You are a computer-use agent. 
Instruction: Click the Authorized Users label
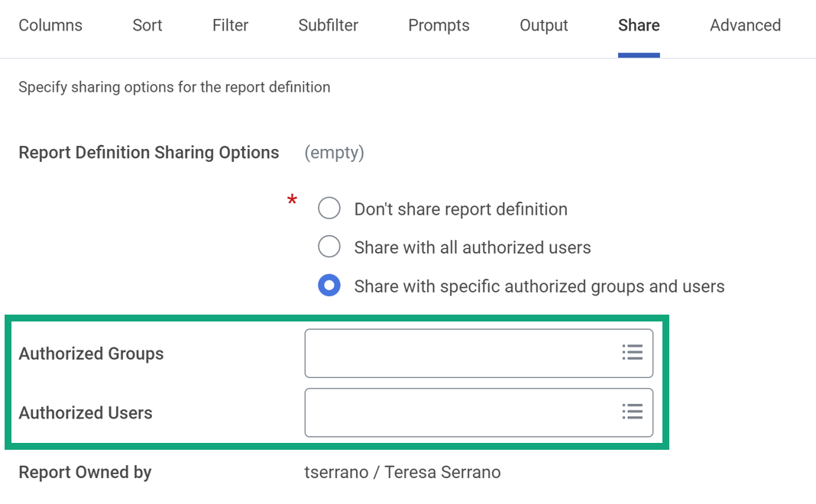pos(86,413)
